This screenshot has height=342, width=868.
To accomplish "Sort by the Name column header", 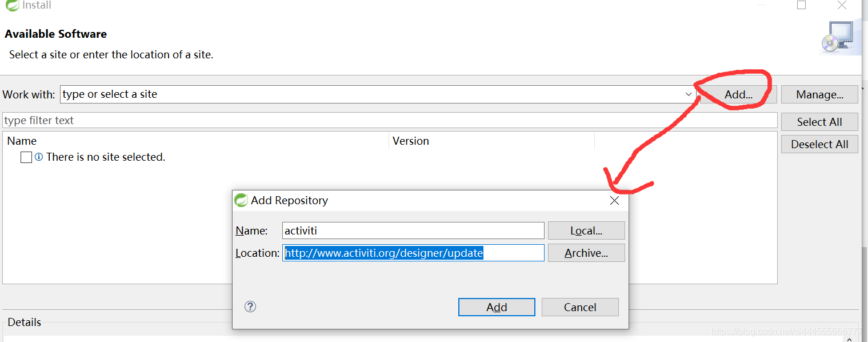I will 195,141.
